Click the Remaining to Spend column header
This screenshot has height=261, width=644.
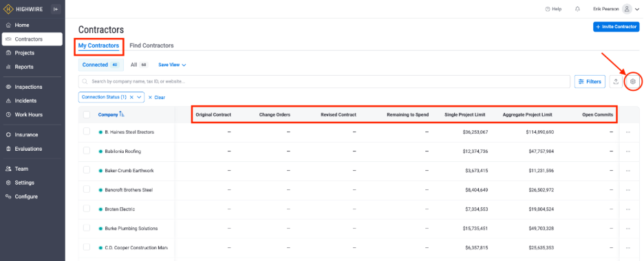408,115
